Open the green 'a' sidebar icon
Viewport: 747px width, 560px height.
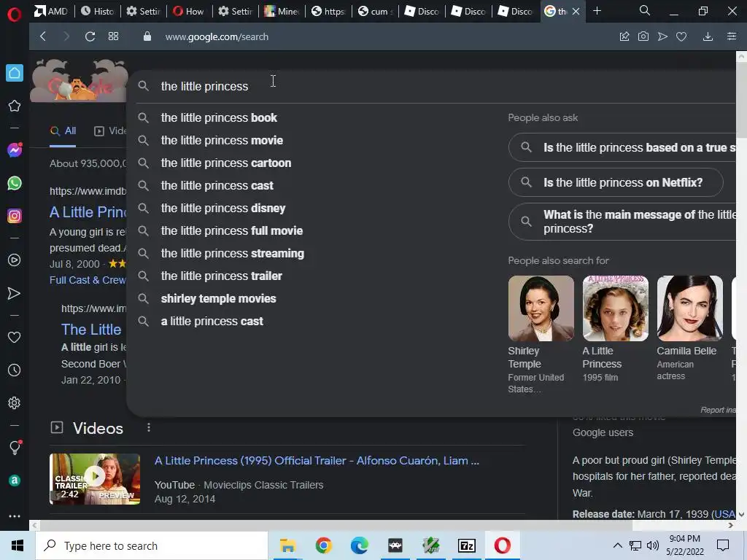click(x=15, y=481)
